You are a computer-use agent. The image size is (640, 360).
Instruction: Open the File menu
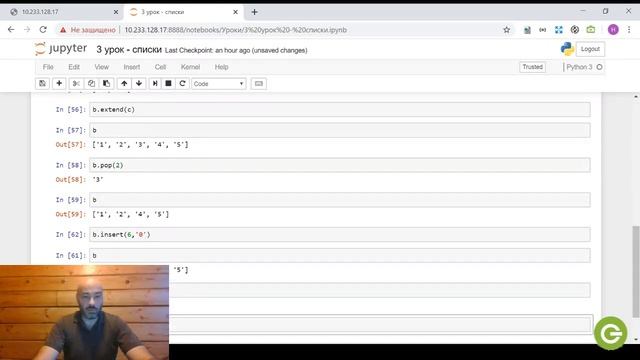pyautogui.click(x=48, y=67)
